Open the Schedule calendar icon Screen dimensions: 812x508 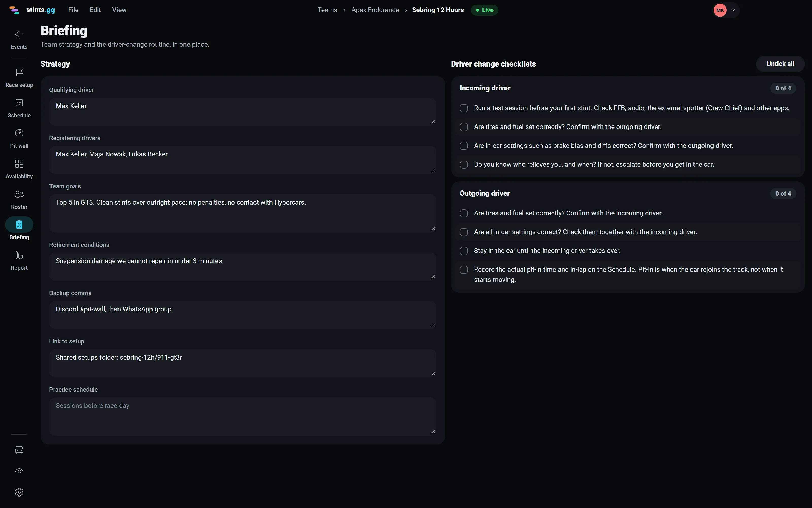19,102
